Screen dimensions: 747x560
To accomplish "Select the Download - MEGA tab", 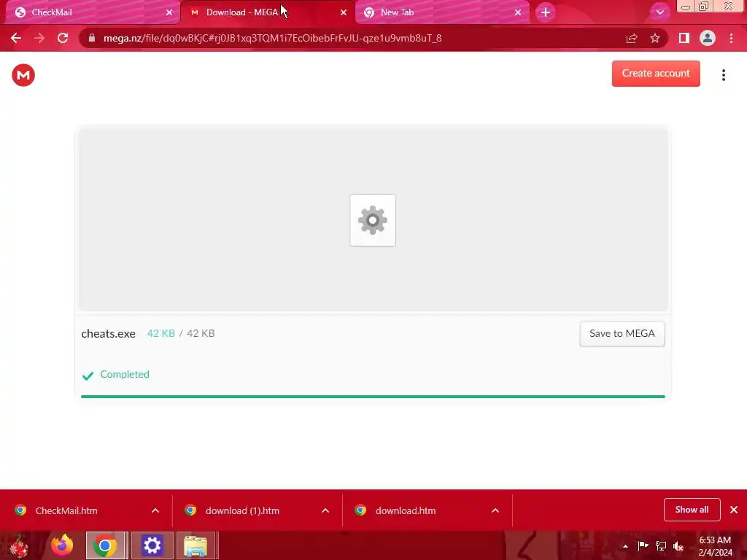I will (x=267, y=12).
